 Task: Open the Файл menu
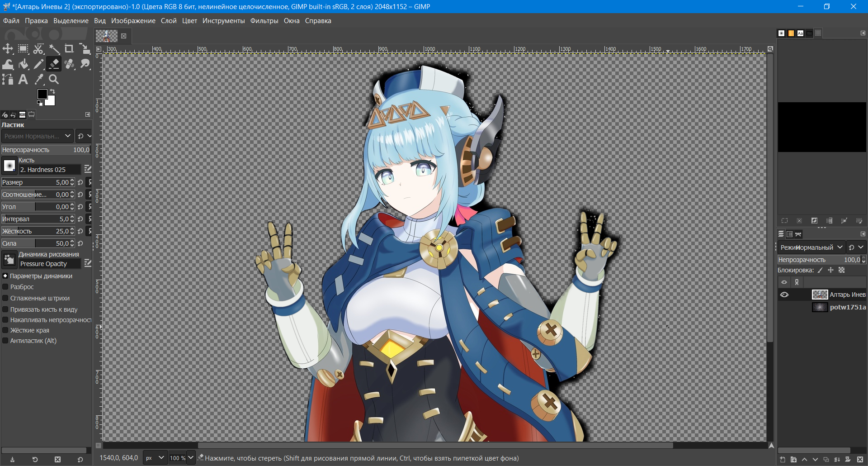[11, 21]
